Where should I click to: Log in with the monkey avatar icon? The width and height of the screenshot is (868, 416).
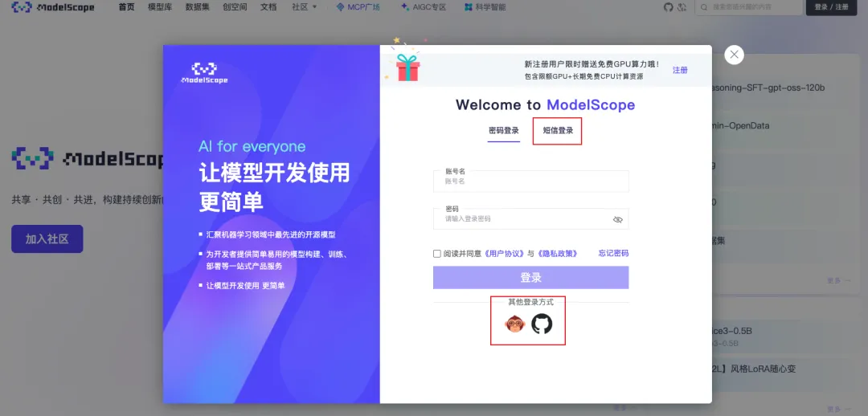[x=515, y=324]
